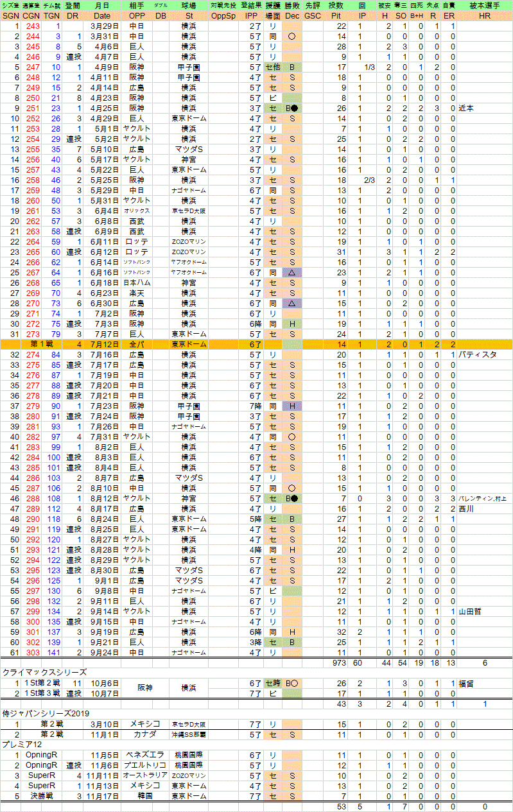513x812 pixels.
Task: Click the SGN column header
Action: coord(10,15)
